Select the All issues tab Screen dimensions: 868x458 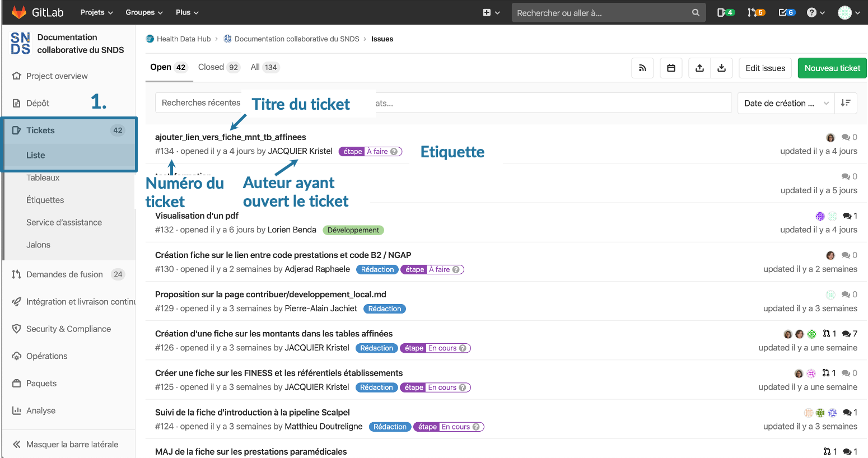click(x=264, y=67)
